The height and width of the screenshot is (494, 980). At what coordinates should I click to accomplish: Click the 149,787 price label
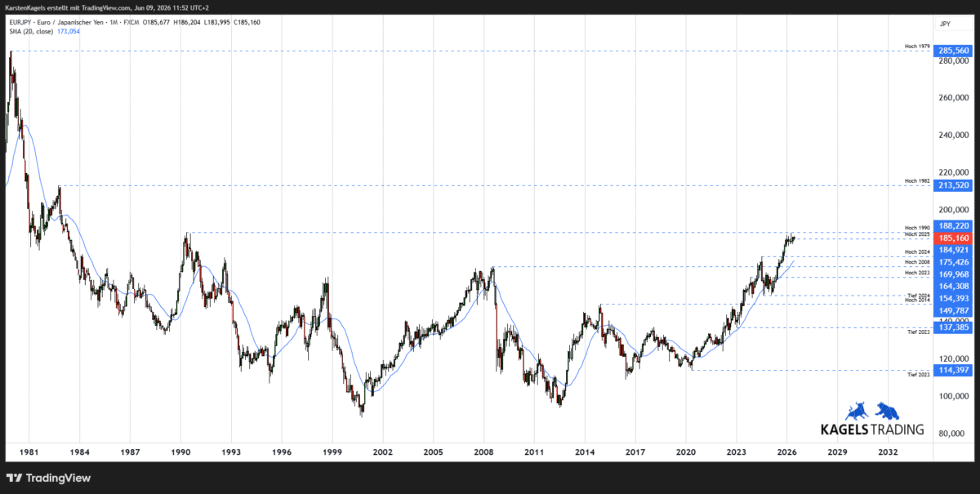pos(954,310)
